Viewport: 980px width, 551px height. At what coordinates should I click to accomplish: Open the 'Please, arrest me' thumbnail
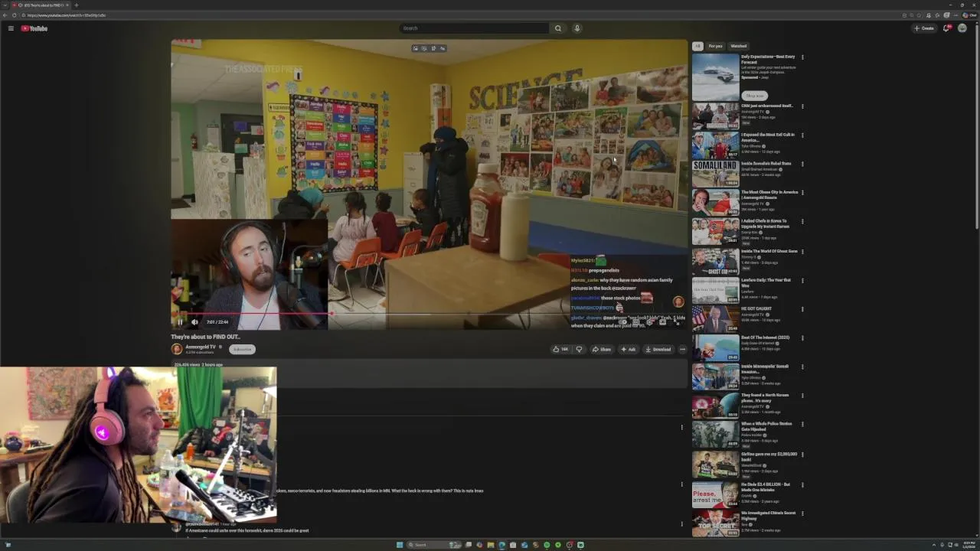click(x=715, y=494)
